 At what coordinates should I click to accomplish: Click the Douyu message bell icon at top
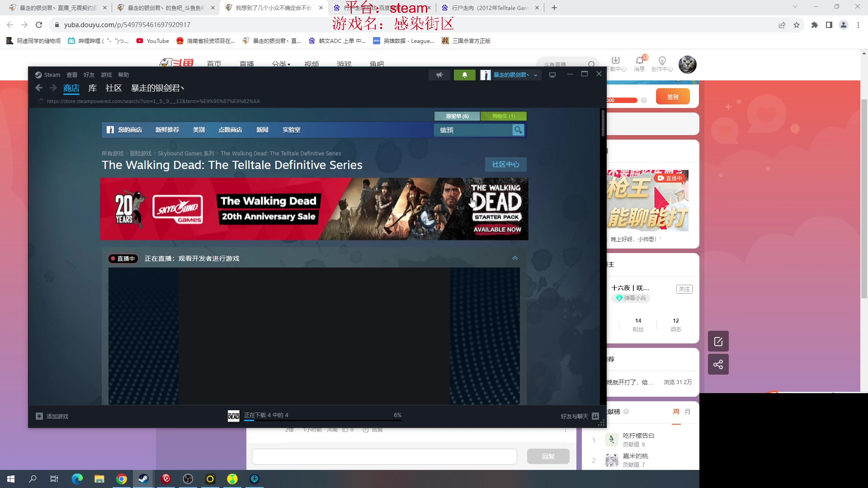coord(639,61)
